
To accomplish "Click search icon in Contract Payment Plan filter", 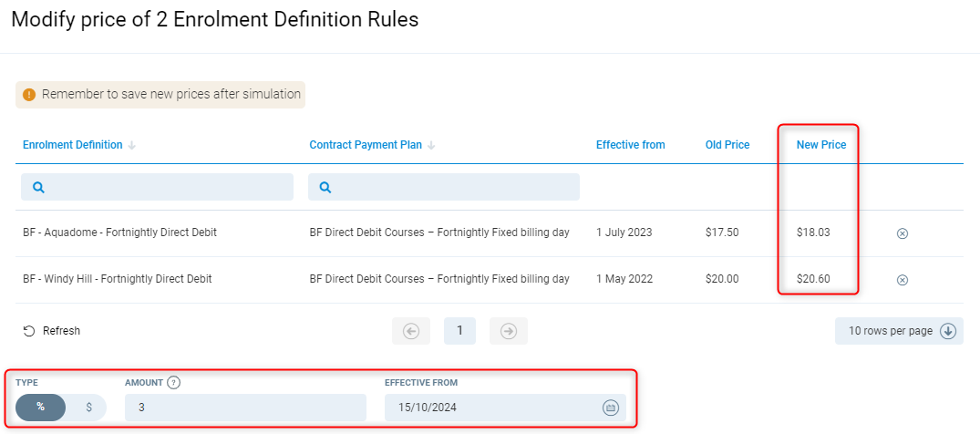I will pyautogui.click(x=325, y=187).
